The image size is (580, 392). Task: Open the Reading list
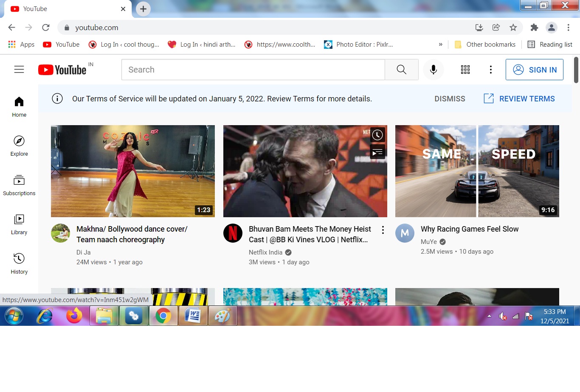tap(550, 45)
